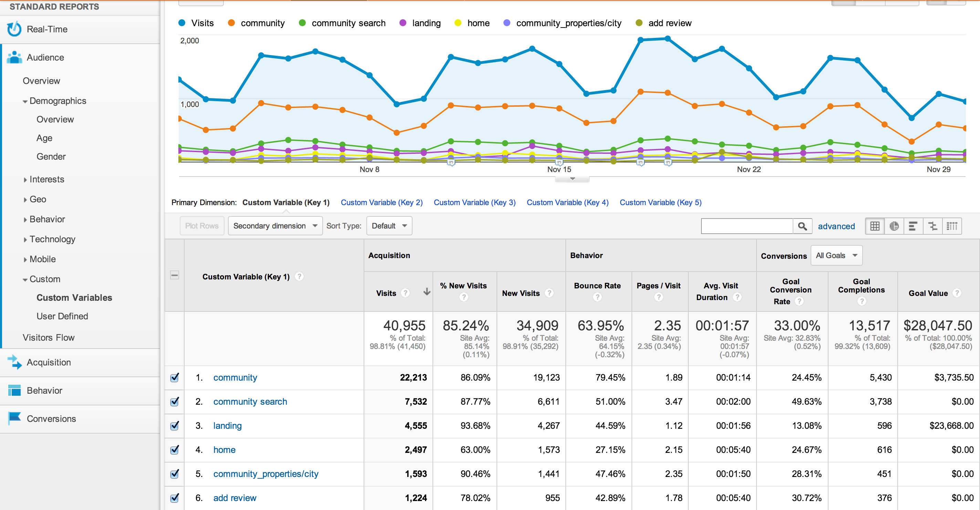Open User Defined report in sidebar
This screenshot has width=980, height=510.
tap(62, 316)
